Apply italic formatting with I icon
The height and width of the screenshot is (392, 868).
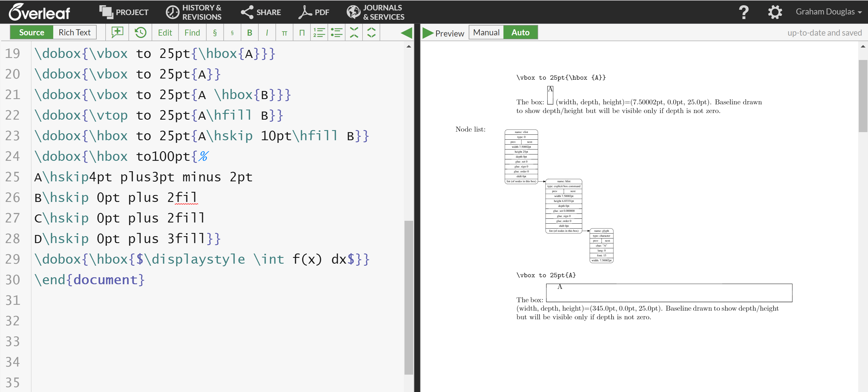[x=267, y=32]
